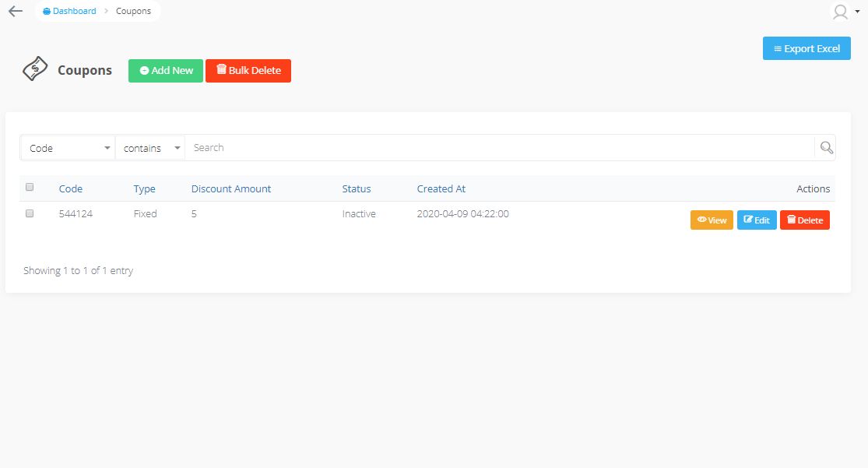Click the coupon ticket icon beside Coupons heading

pos(35,69)
